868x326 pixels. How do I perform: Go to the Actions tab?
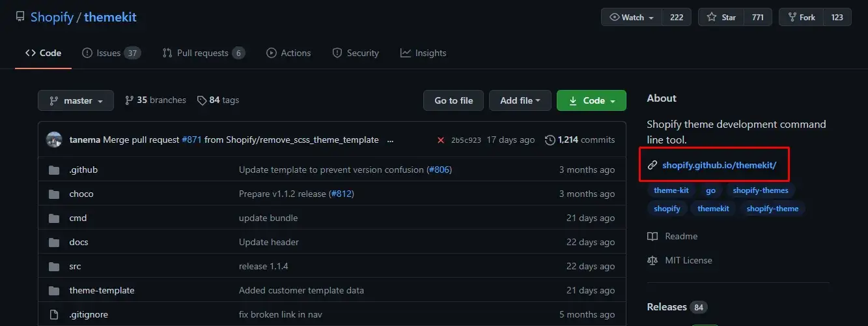click(288, 53)
